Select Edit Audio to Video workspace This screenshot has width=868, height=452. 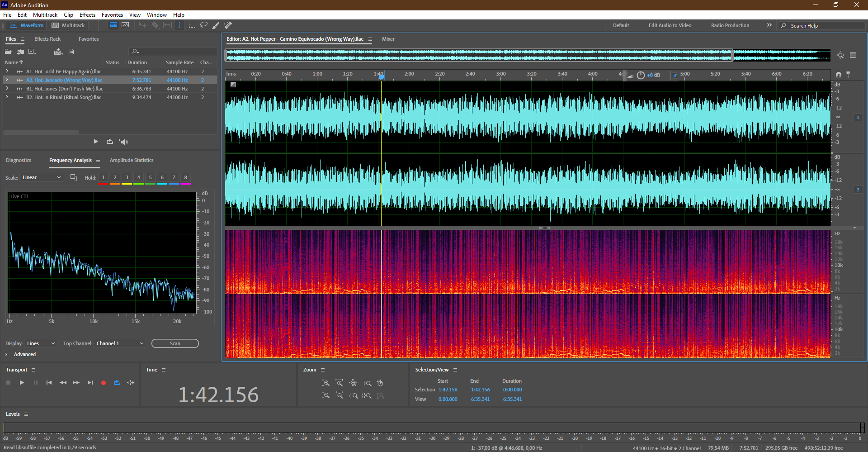pos(670,25)
